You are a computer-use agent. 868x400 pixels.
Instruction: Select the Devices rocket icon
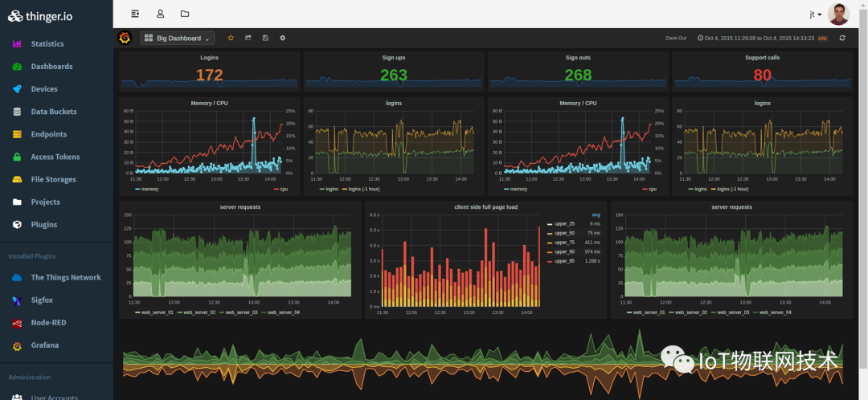click(17, 89)
